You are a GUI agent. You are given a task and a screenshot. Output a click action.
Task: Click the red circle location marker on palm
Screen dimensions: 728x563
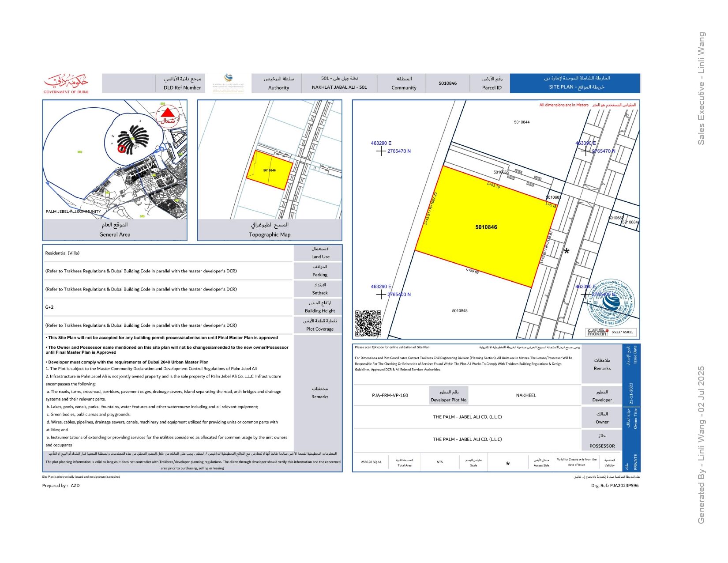click(121, 149)
